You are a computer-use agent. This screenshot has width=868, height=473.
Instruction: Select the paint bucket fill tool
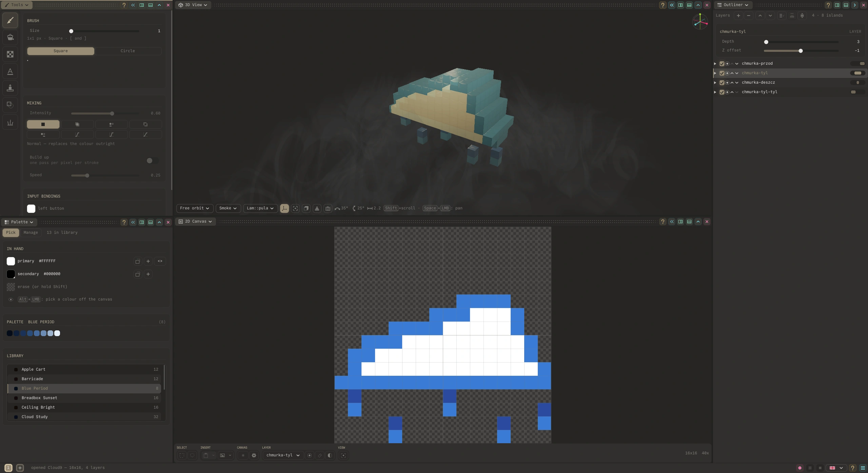coord(10,37)
